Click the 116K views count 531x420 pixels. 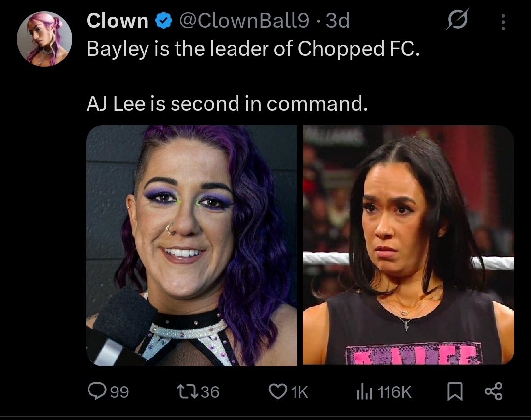(x=394, y=392)
